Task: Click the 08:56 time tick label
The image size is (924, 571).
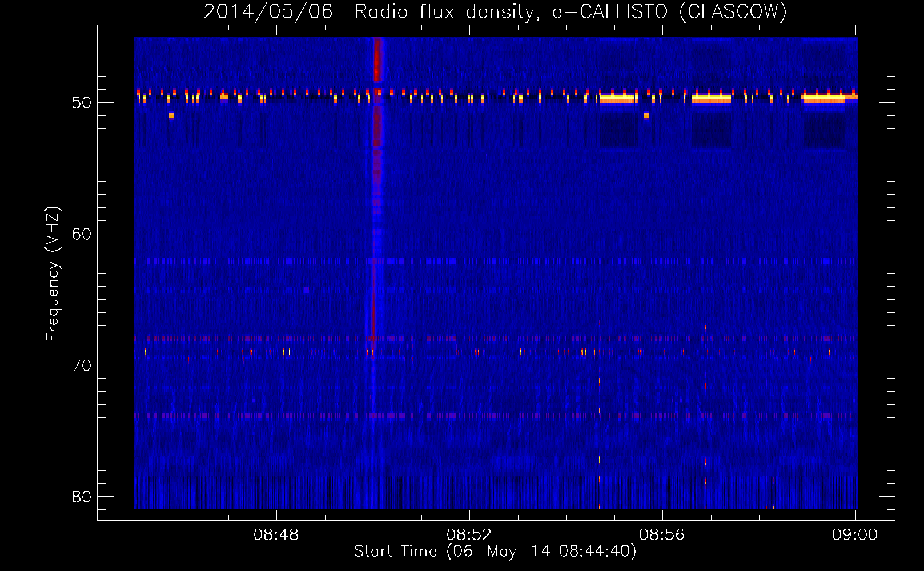Action: 662,535
